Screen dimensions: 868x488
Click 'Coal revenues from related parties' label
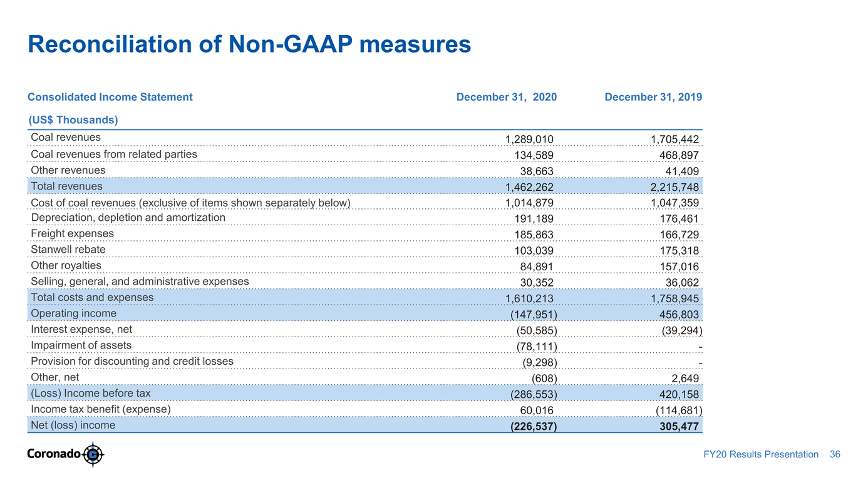coord(114,154)
